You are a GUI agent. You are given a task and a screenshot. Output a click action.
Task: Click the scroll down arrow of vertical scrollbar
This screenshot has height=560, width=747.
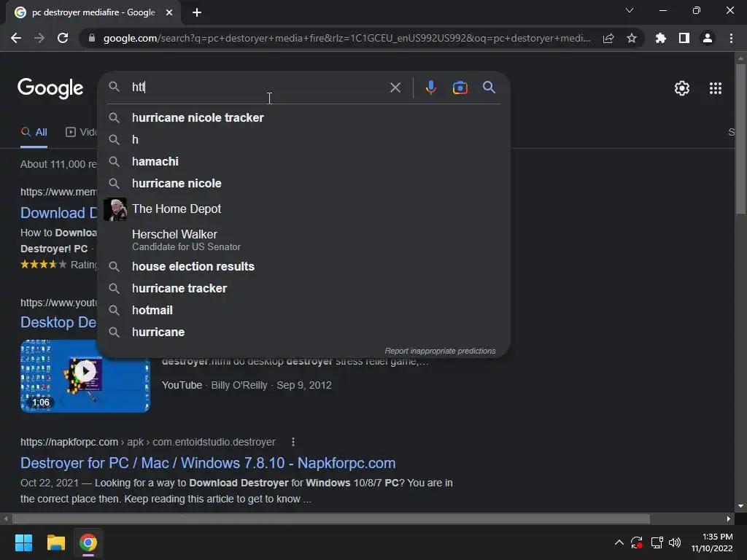[x=740, y=506]
